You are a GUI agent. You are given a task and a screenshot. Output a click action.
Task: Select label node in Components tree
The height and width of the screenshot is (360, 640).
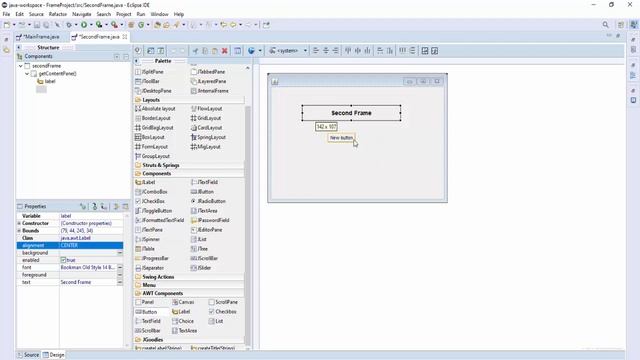click(x=46, y=81)
